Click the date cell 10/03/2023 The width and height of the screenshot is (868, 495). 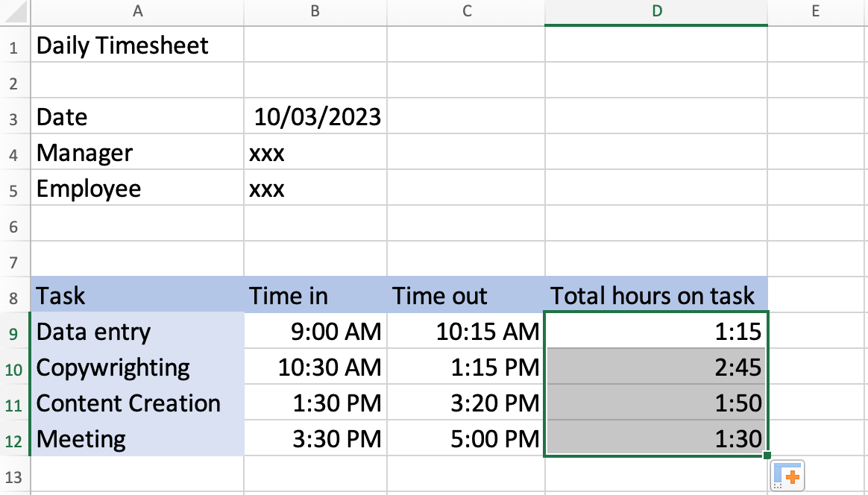pos(315,117)
